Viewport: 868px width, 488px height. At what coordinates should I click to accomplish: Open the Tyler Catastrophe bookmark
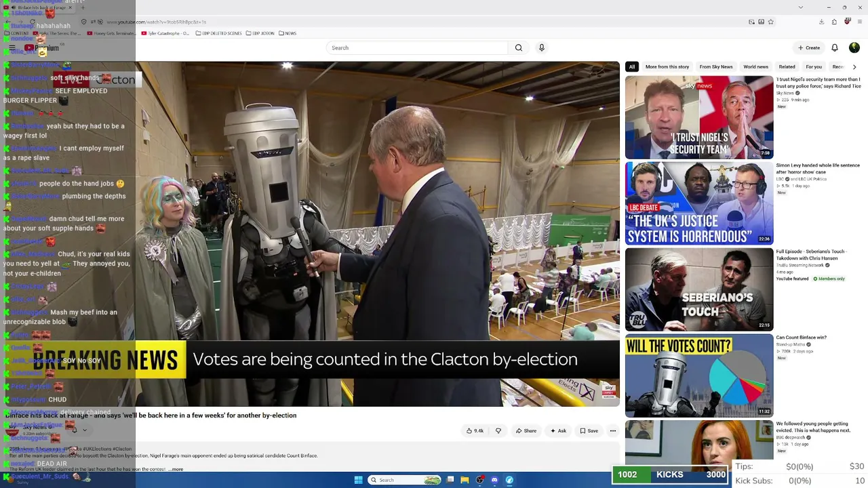pyautogui.click(x=165, y=33)
